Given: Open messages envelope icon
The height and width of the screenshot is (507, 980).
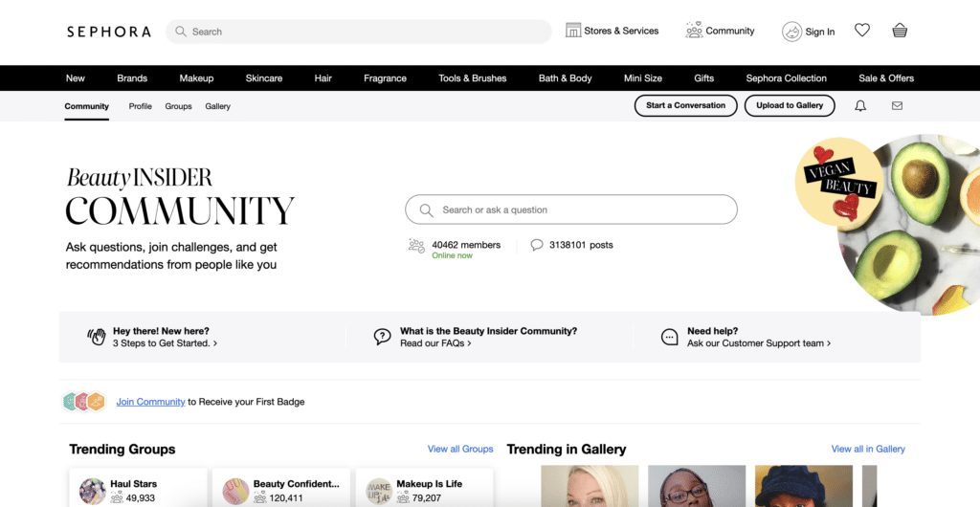Looking at the screenshot, I should pos(897,105).
